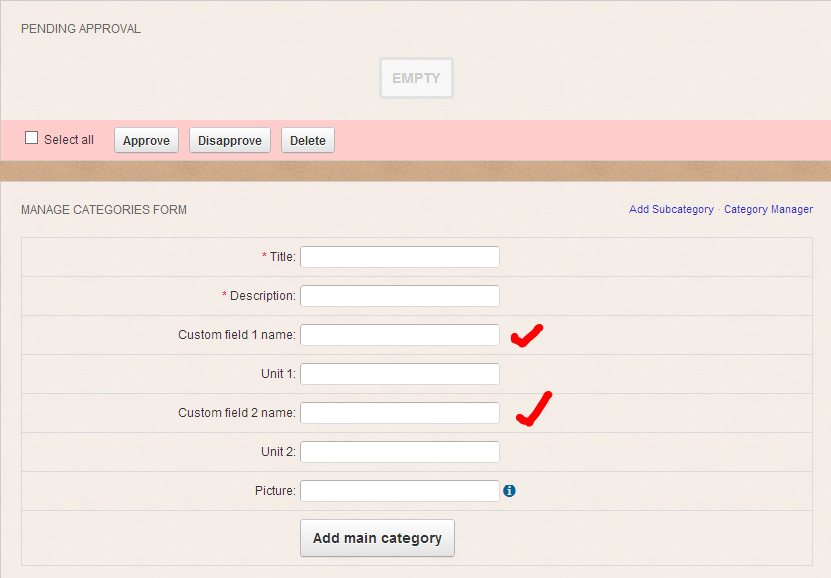Submit with Add main category button
This screenshot has width=831, height=578.
377,538
